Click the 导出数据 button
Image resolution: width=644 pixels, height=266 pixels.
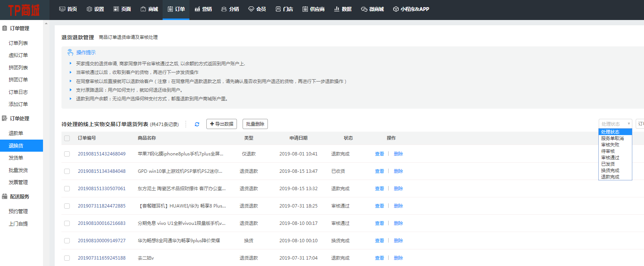221,124
